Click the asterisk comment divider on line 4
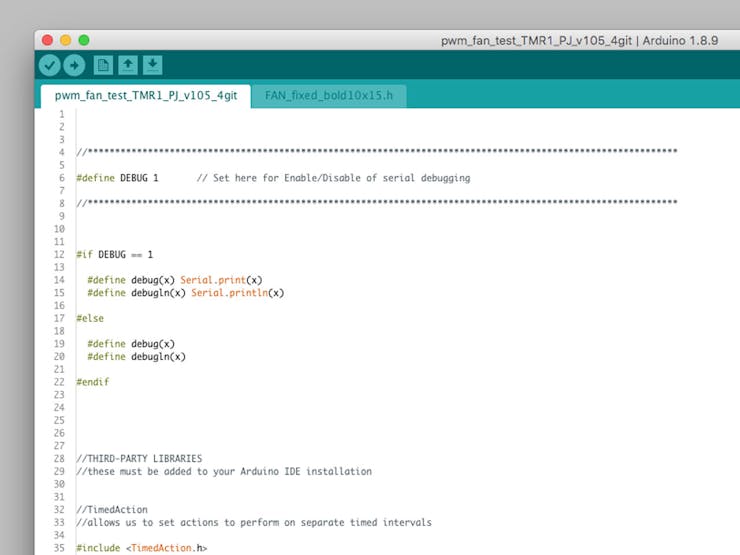740x555 pixels. coord(377,151)
